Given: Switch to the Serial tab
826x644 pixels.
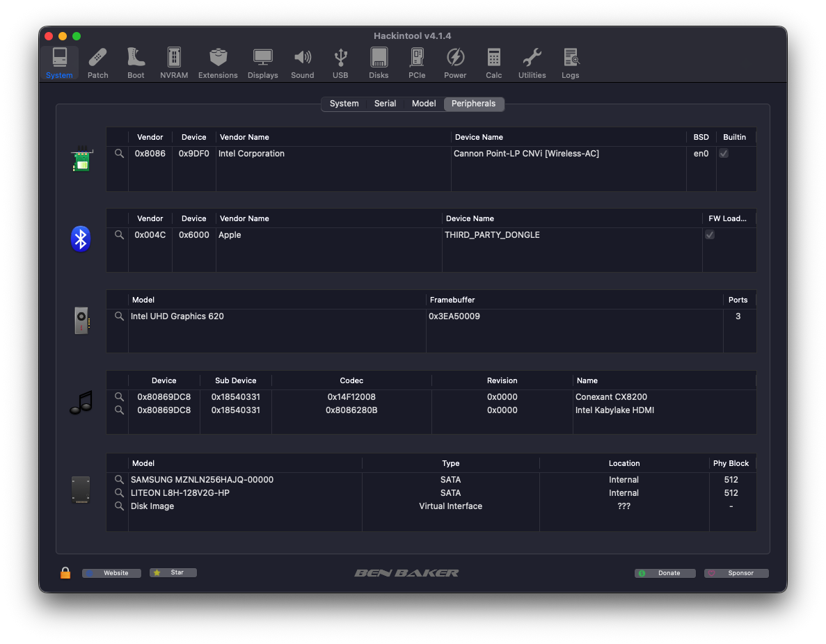Looking at the screenshot, I should tap(385, 104).
